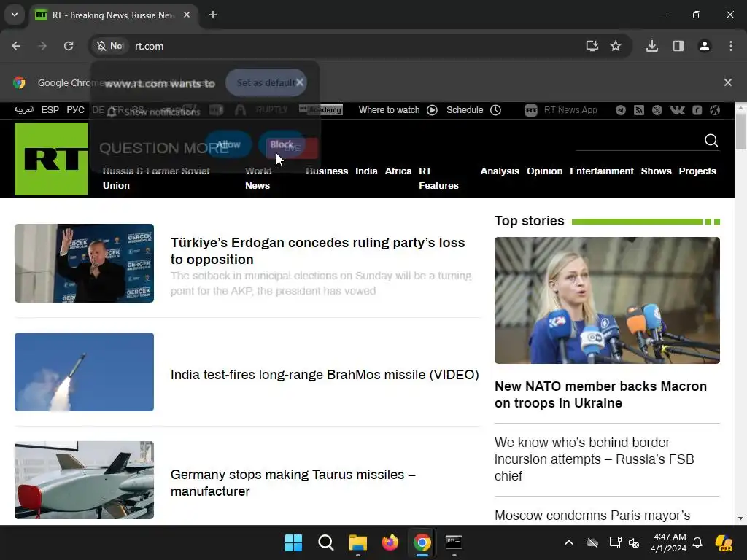Dismiss the Google Chrome default browser bar
Screen dimensions: 747x560
tap(728, 82)
